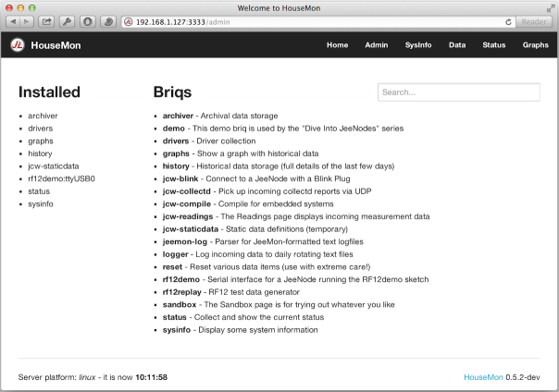Select installed rf12demo:ttyUSB0

62,178
